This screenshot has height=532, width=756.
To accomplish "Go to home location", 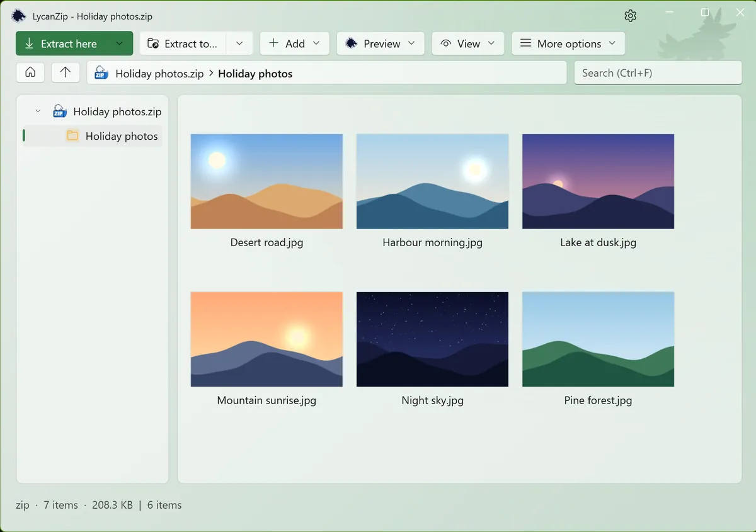I will 30,72.
